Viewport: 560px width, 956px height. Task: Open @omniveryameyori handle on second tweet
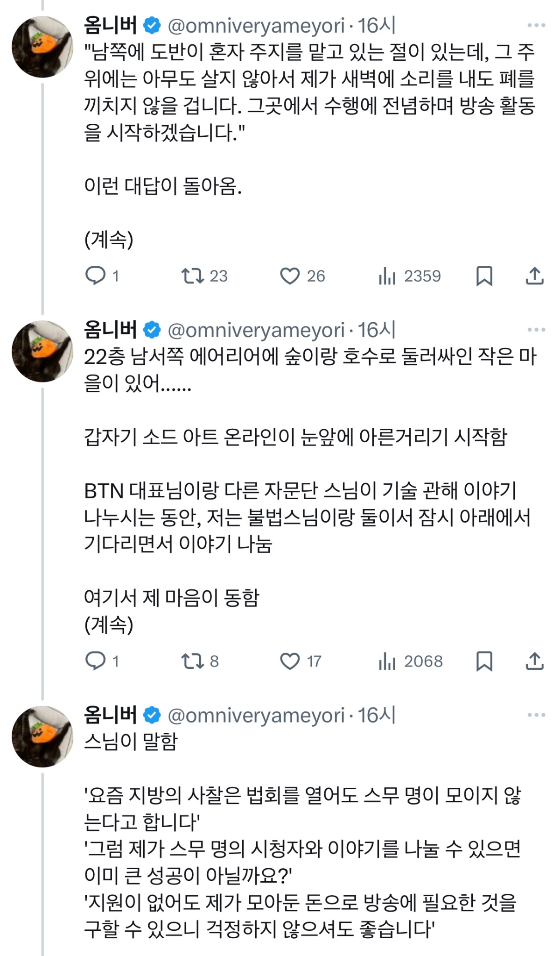pyautogui.click(x=256, y=330)
